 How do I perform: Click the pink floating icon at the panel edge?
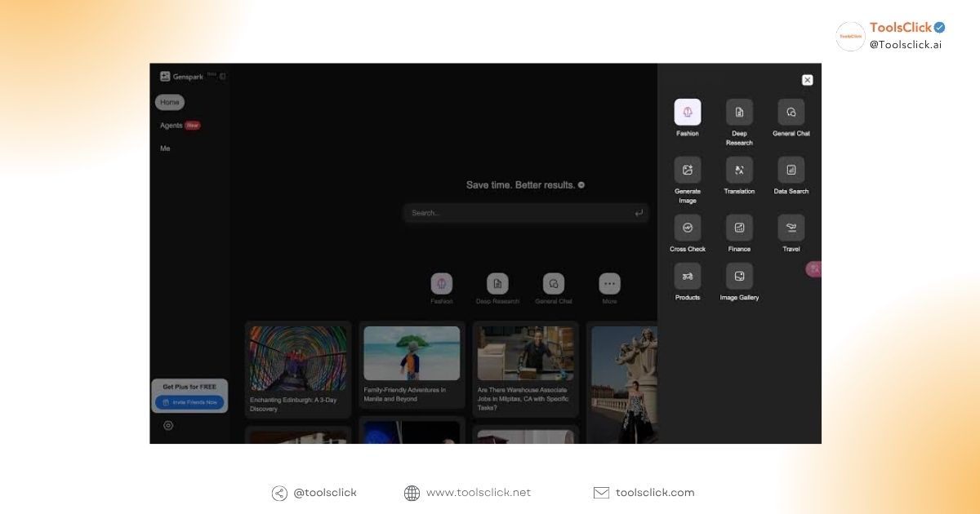(814, 269)
